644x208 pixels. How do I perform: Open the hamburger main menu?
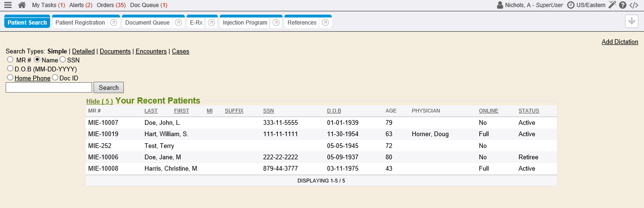tap(8, 5)
